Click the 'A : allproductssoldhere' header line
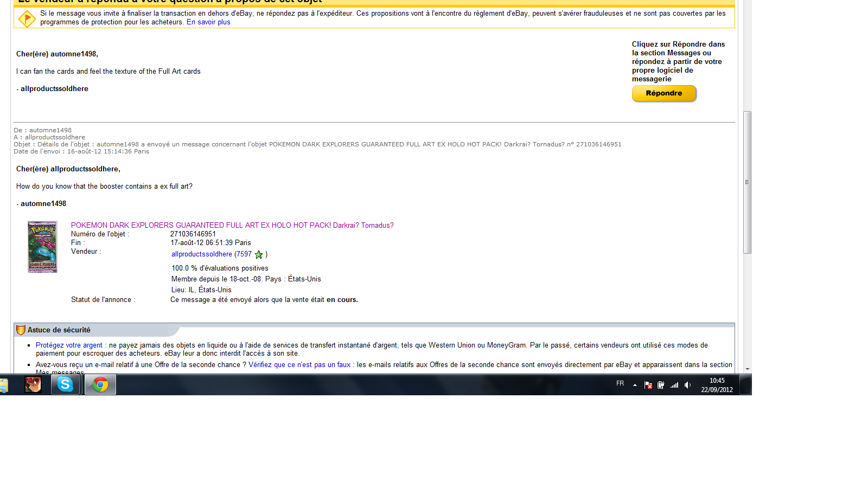This screenshot has height=488, width=868. (x=49, y=137)
